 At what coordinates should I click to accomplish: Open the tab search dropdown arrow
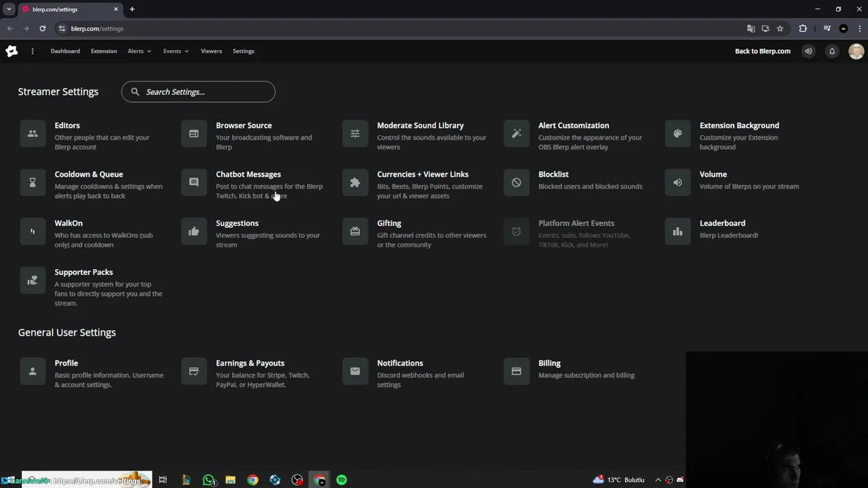(9, 9)
